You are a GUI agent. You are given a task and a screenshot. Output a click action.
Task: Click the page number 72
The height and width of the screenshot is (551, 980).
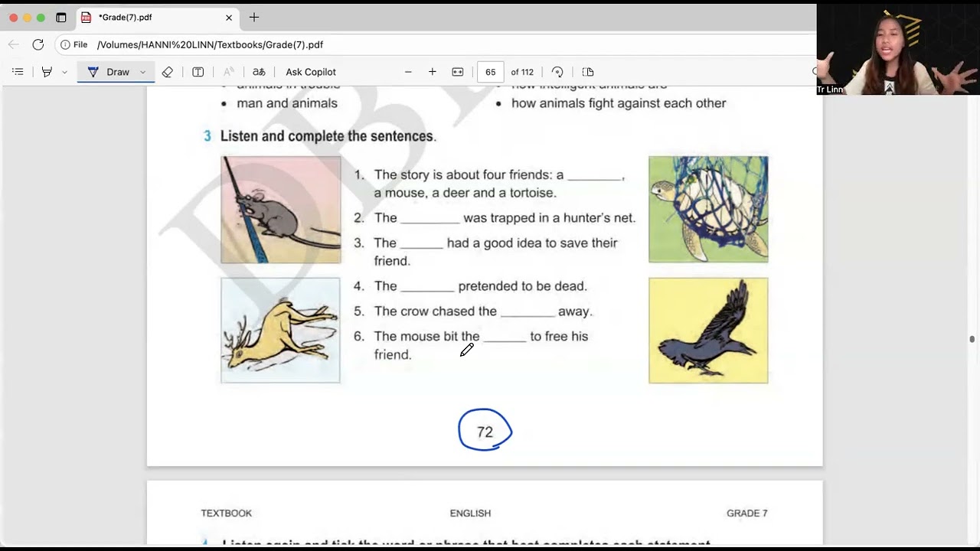485,432
